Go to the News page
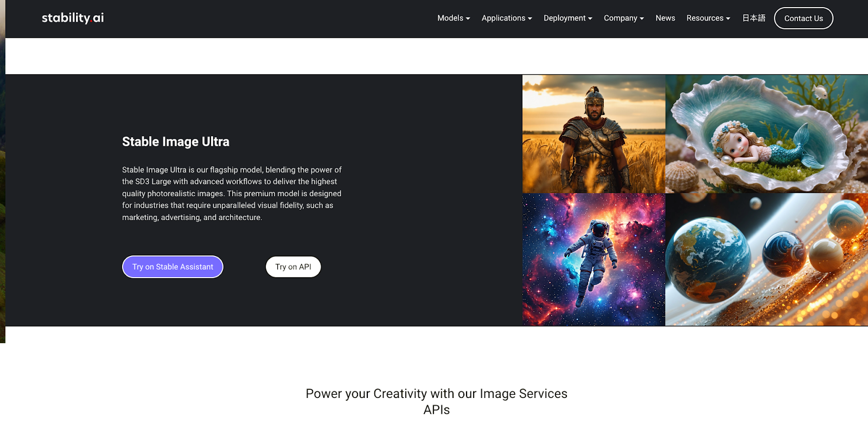868x424 pixels. (665, 18)
